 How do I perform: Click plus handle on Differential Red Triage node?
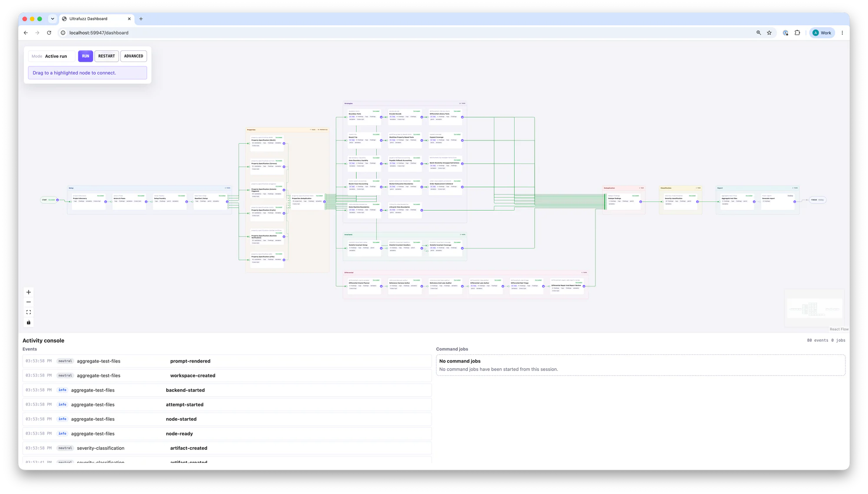[543, 286]
